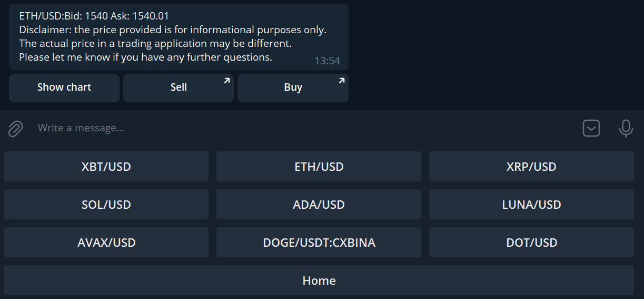
Task: Tap the ADA/USD button
Action: click(319, 205)
